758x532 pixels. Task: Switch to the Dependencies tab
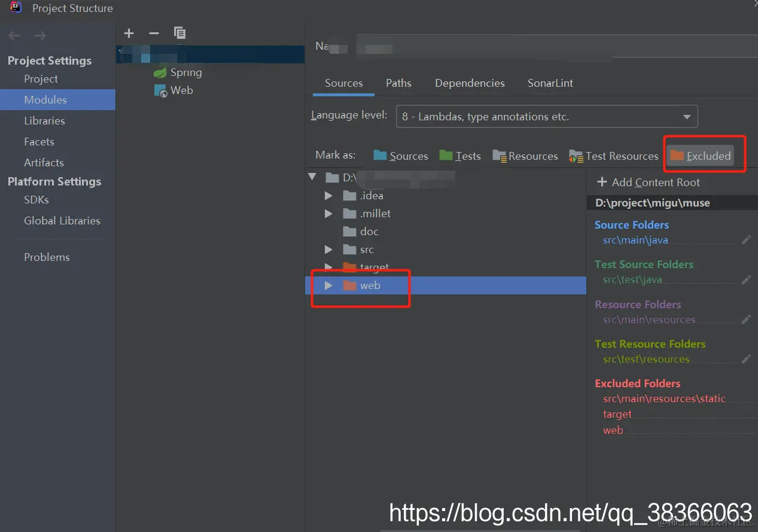coord(470,83)
